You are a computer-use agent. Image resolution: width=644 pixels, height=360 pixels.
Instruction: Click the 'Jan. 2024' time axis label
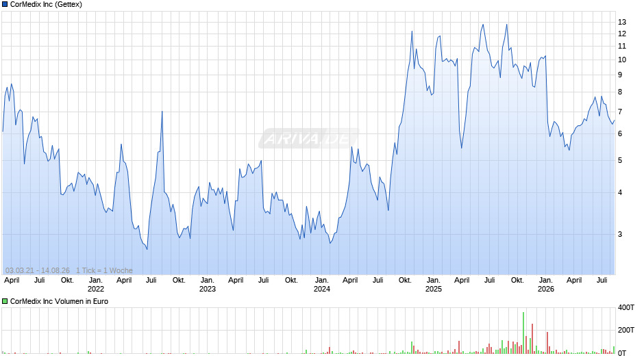[x=321, y=285]
